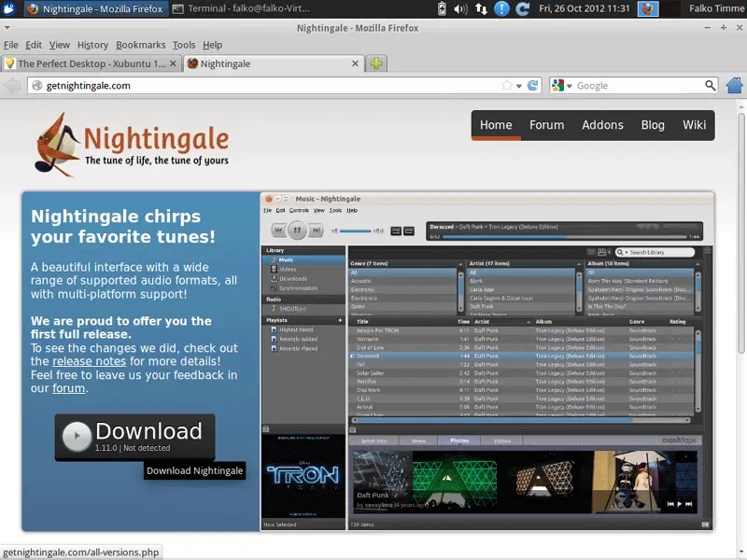This screenshot has height=560, width=747.
Task: Open the Tools menu
Action: (x=184, y=45)
